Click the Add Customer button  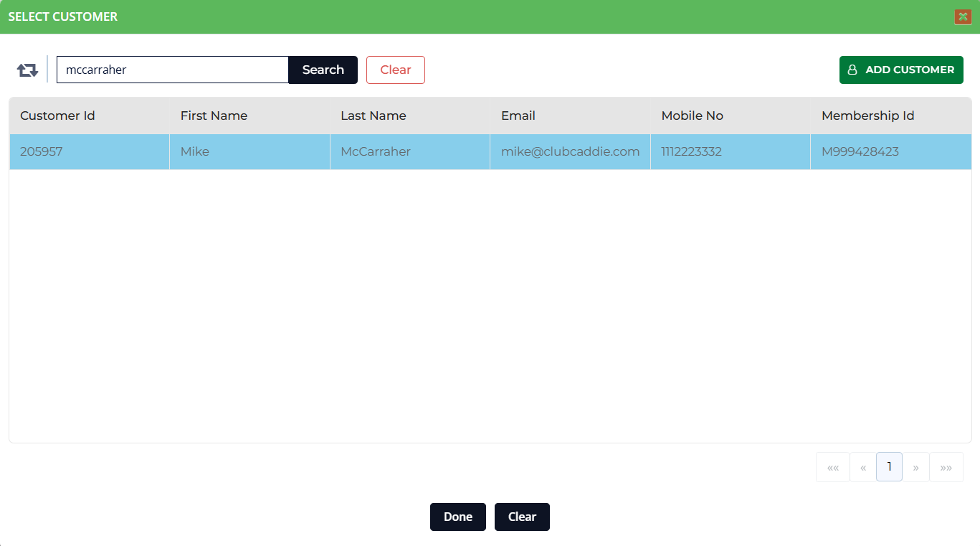pos(900,70)
